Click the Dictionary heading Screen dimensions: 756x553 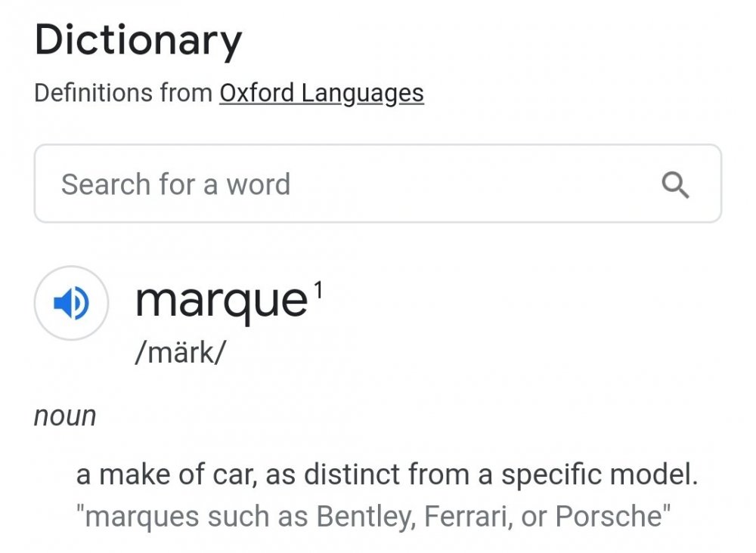[138, 40]
